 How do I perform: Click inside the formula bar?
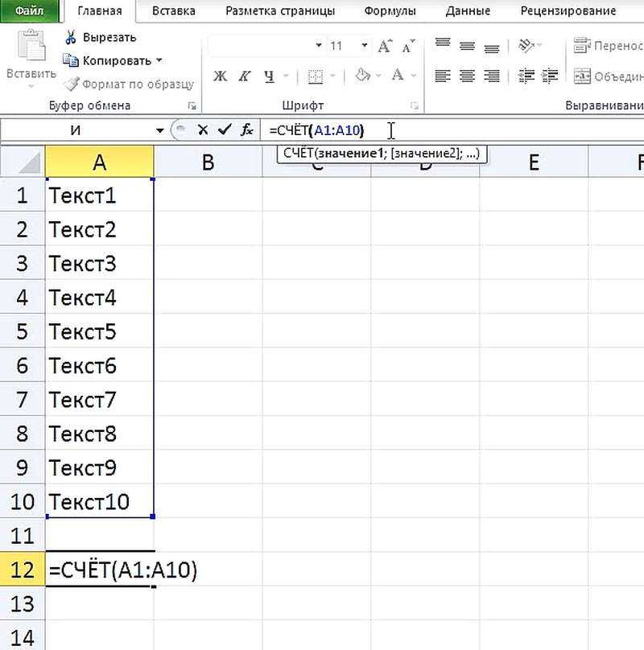click(x=452, y=130)
